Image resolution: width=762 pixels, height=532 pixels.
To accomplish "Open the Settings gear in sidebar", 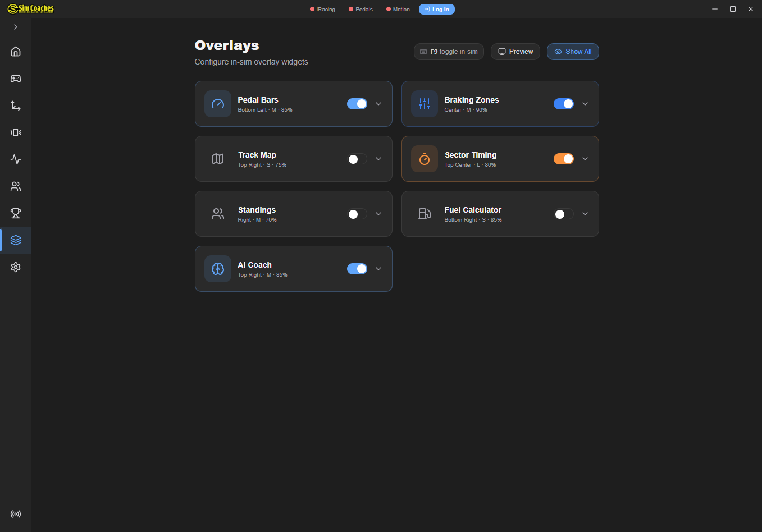I will pos(15,267).
